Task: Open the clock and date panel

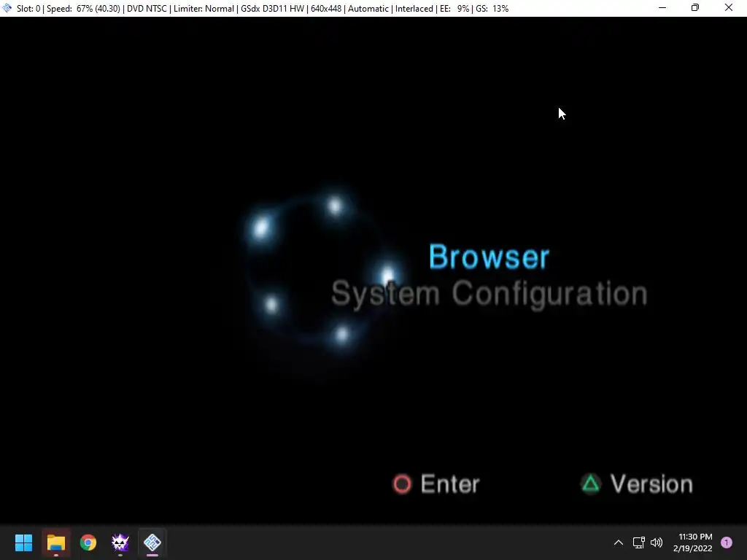Action: (x=693, y=542)
